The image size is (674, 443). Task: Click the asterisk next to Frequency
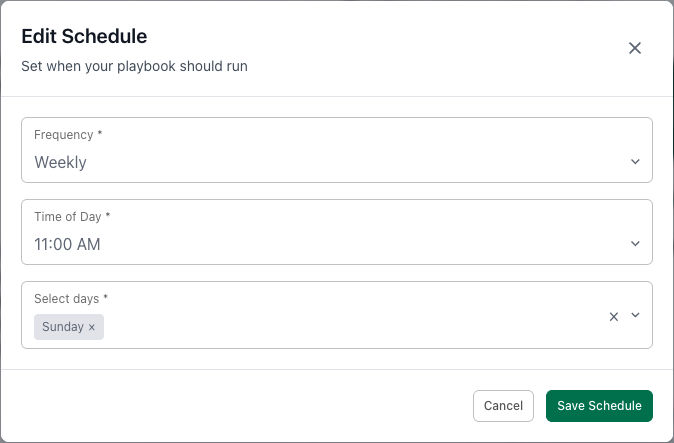point(100,135)
